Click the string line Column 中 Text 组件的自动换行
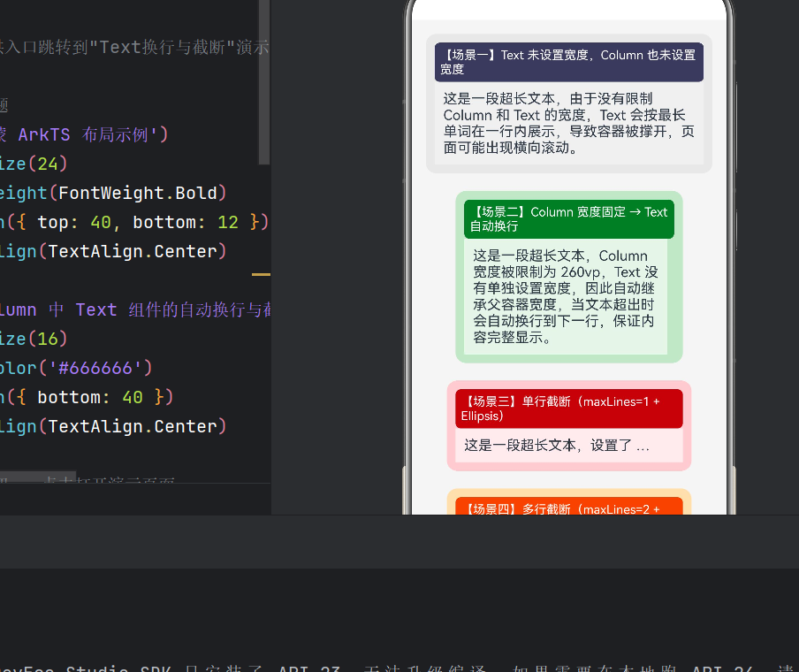This screenshot has height=672, width=799. click(135, 310)
